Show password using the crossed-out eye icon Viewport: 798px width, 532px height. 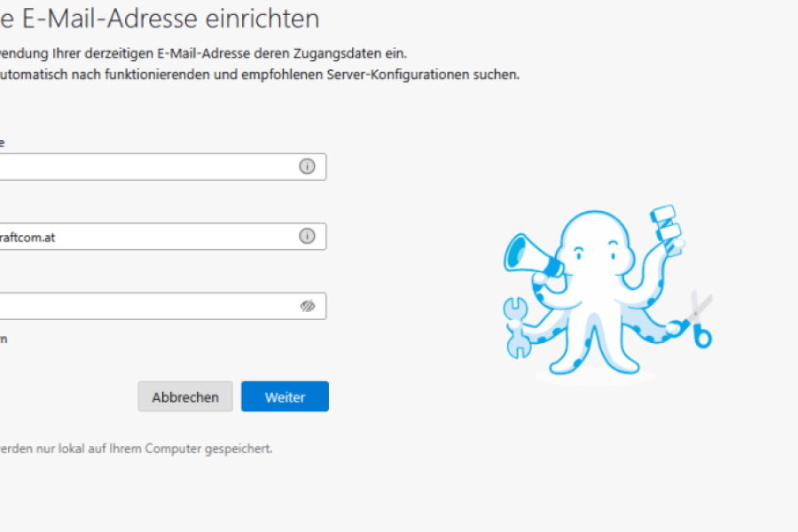[x=308, y=306]
